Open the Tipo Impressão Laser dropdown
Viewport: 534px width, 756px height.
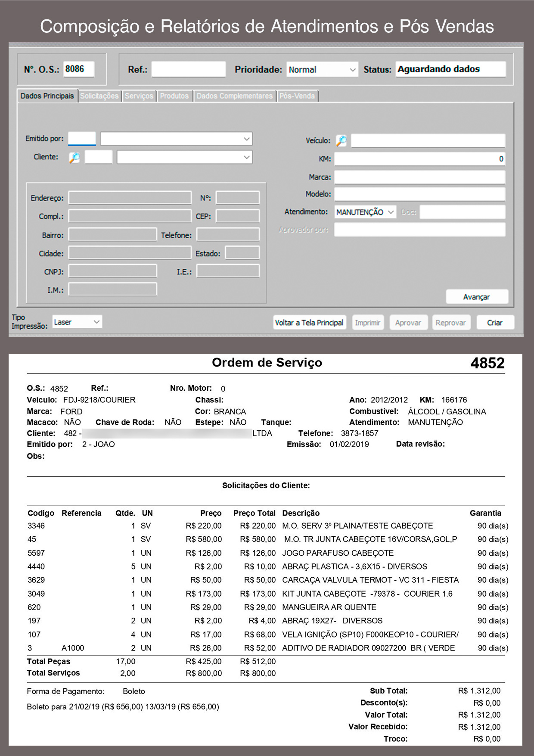coord(77,322)
